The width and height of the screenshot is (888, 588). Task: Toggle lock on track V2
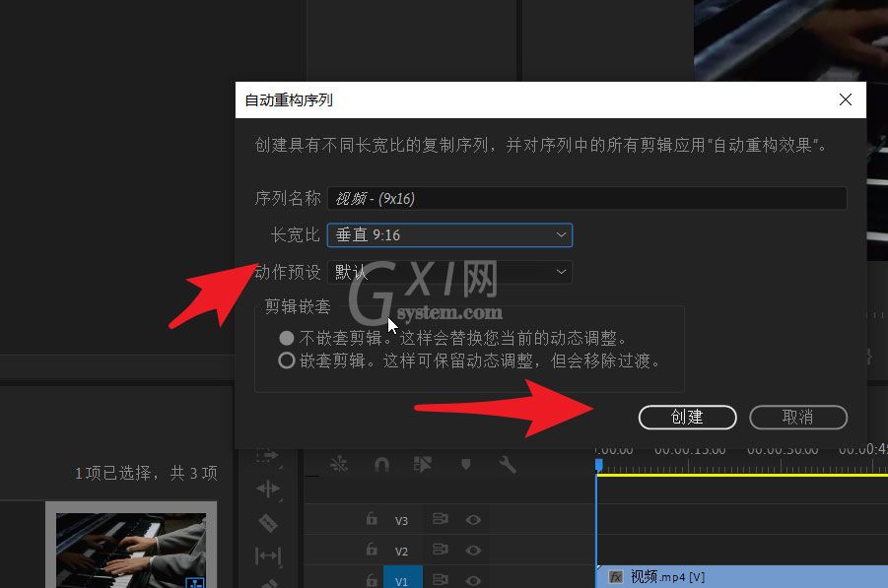click(x=372, y=549)
